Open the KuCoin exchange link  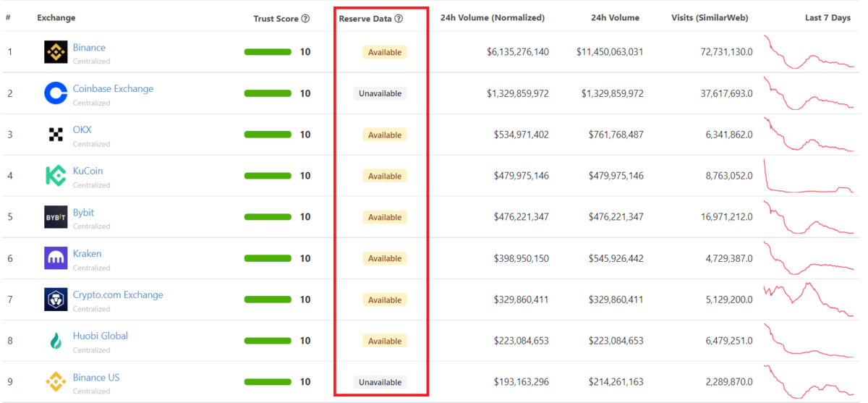point(88,171)
